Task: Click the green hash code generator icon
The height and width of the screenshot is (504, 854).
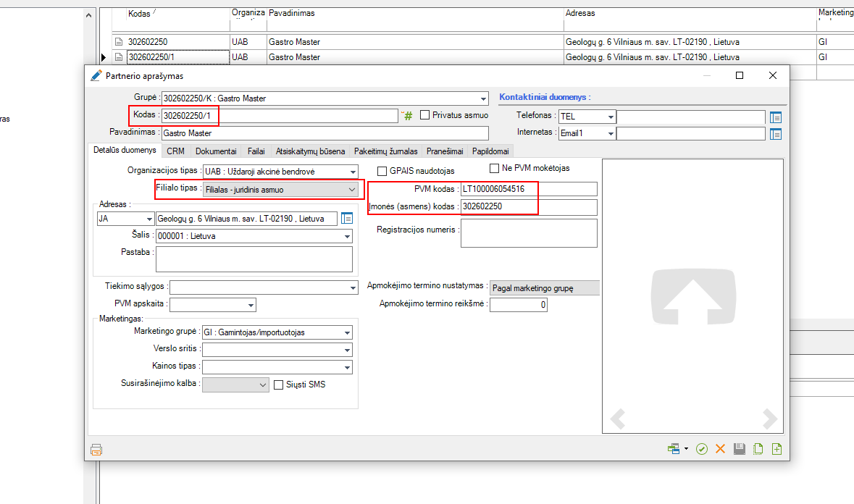Action: tap(408, 116)
